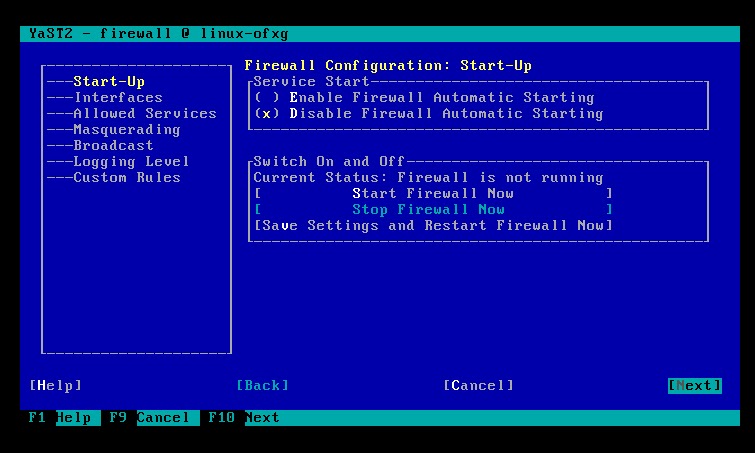
Task: Open Logging Level settings
Action: coord(131,161)
